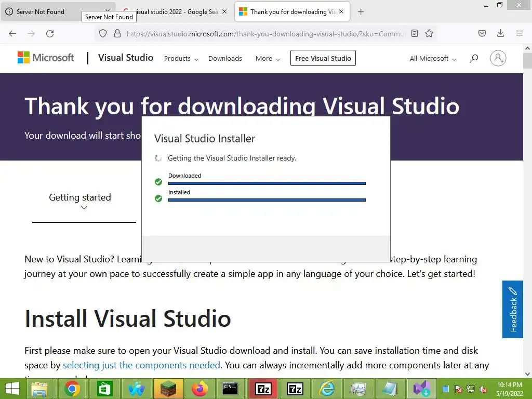Open the white 7-Zip taskbar icon
Image resolution: width=532 pixels, height=399 pixels.
(x=295, y=389)
